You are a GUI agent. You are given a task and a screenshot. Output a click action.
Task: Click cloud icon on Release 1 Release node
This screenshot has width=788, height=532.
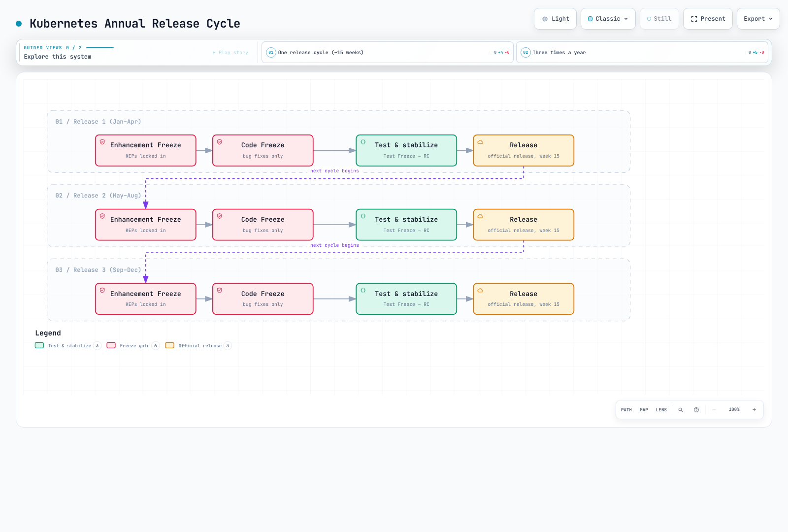click(480, 142)
